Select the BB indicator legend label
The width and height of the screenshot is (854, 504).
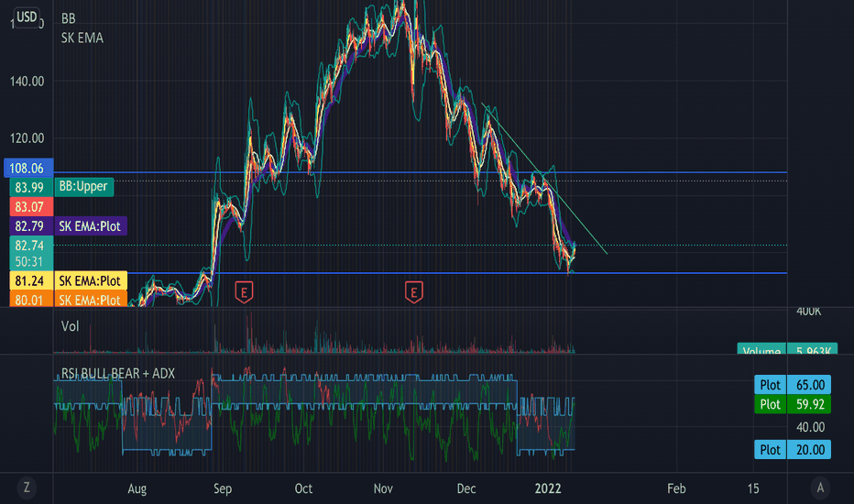point(68,18)
